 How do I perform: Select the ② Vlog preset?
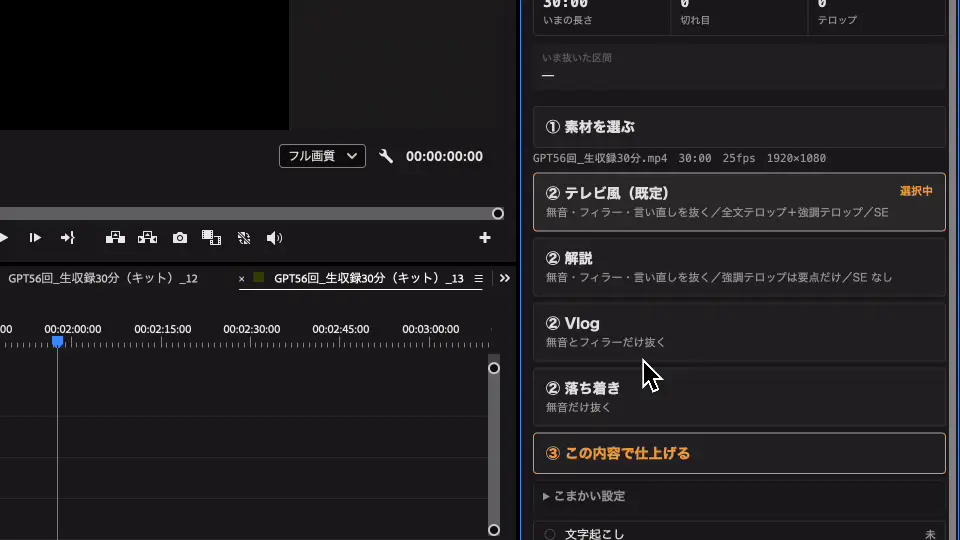(740, 332)
